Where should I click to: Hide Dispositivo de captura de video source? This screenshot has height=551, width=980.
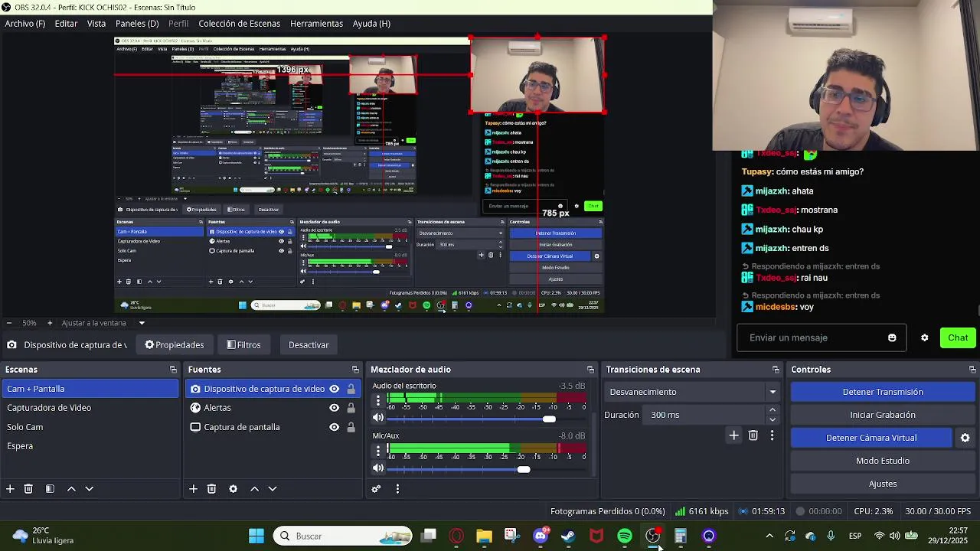click(x=334, y=389)
